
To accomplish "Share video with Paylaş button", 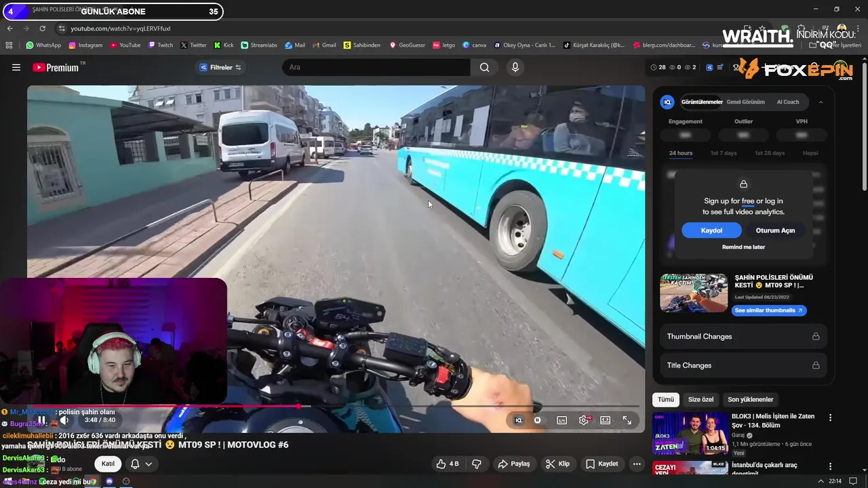I will 514,464.
